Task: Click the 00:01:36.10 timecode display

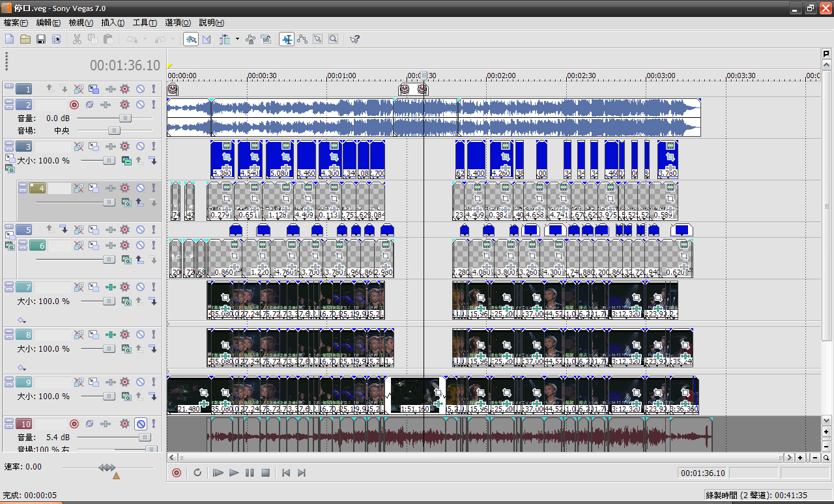Action: pyautogui.click(x=125, y=65)
